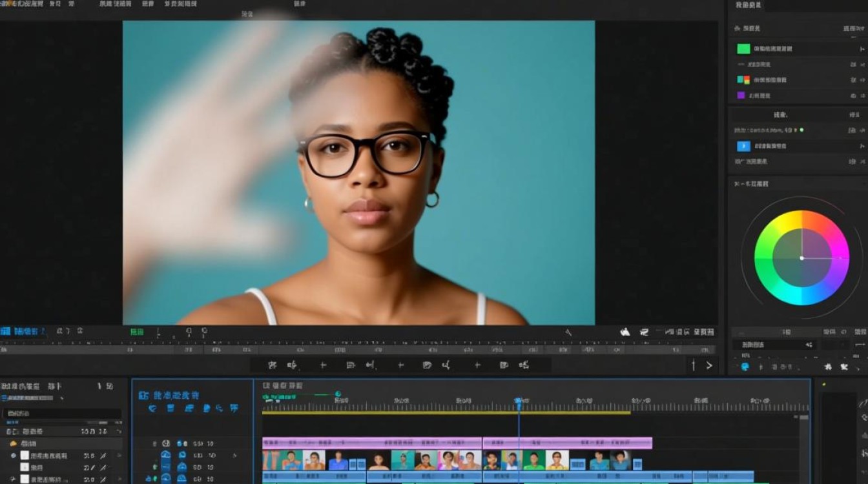Image resolution: width=868 pixels, height=484 pixels.
Task: Click the green color swatch in right panel
Action: (x=743, y=48)
